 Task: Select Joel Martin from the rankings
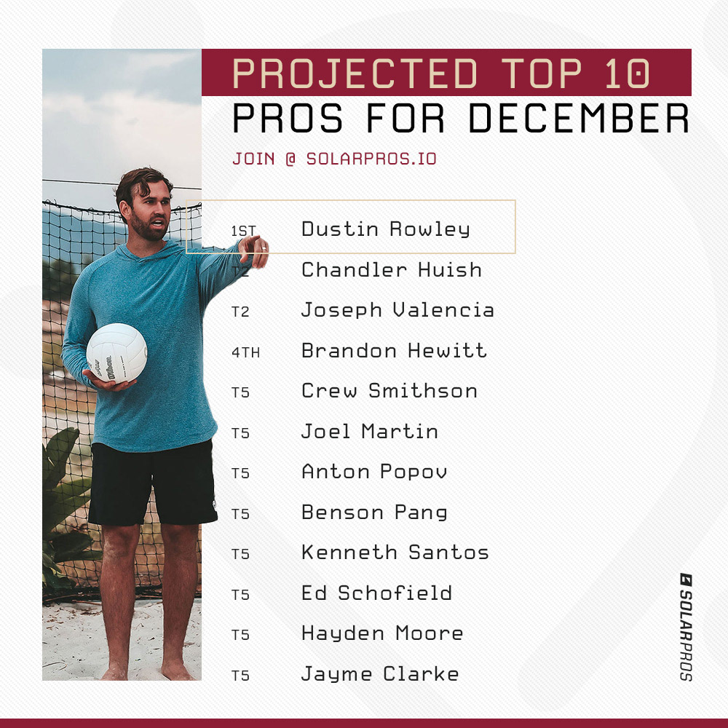369,432
